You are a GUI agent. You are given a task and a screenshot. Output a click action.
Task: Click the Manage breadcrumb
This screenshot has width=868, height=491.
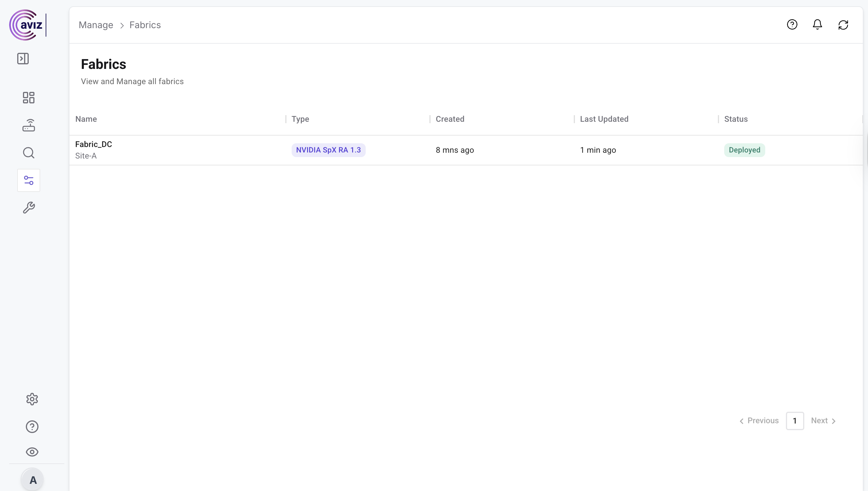96,25
